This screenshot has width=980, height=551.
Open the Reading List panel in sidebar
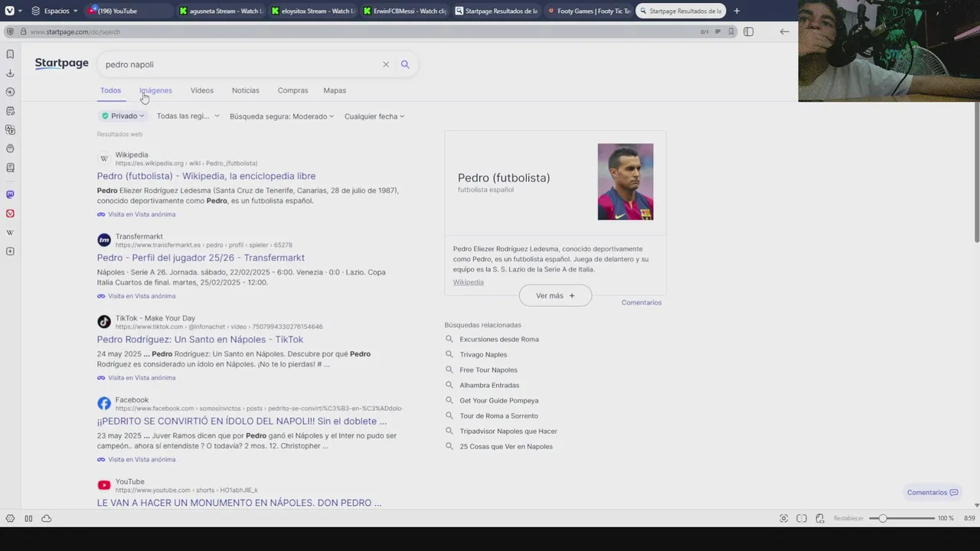[x=10, y=168]
